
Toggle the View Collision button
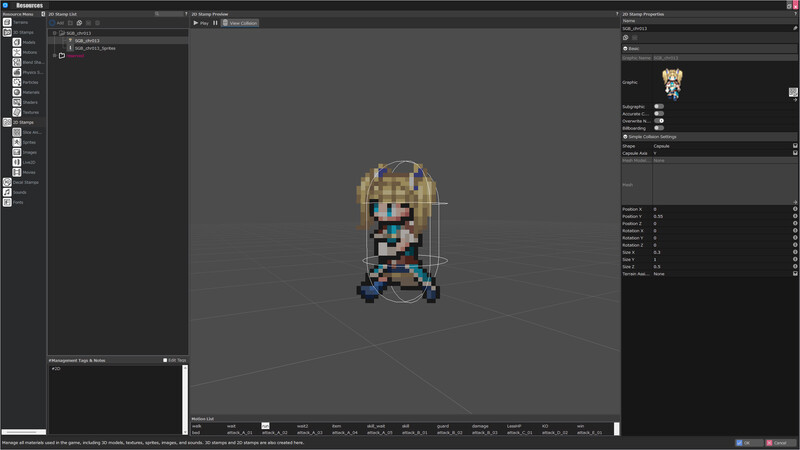click(x=240, y=23)
